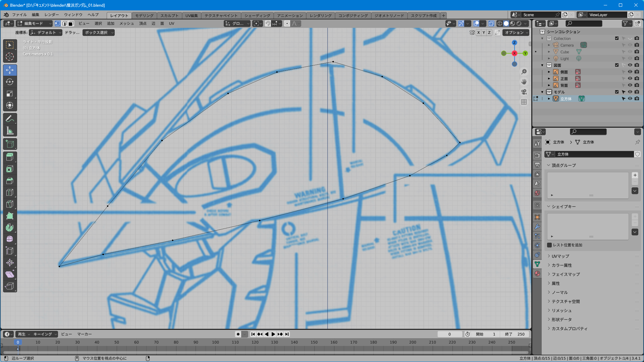This screenshot has width=644, height=362.
Task: Collapse the モデル collection tree
Action: tap(542, 92)
